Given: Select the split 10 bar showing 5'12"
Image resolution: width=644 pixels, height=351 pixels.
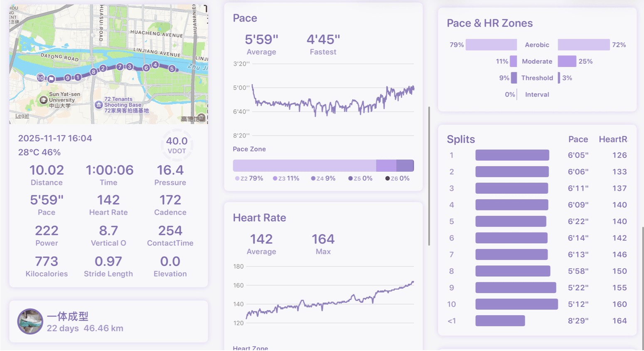Looking at the screenshot, I should [x=516, y=304].
